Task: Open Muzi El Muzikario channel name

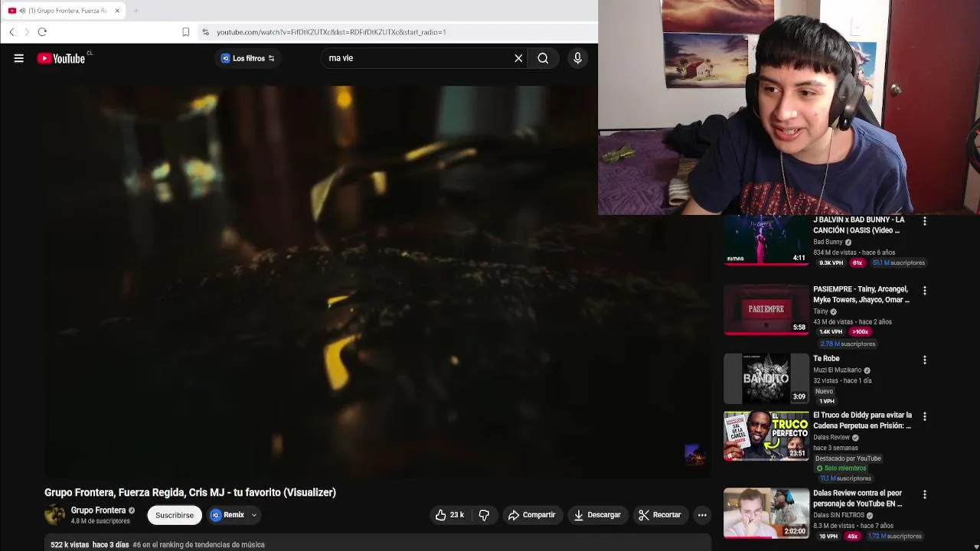Action: (838, 370)
